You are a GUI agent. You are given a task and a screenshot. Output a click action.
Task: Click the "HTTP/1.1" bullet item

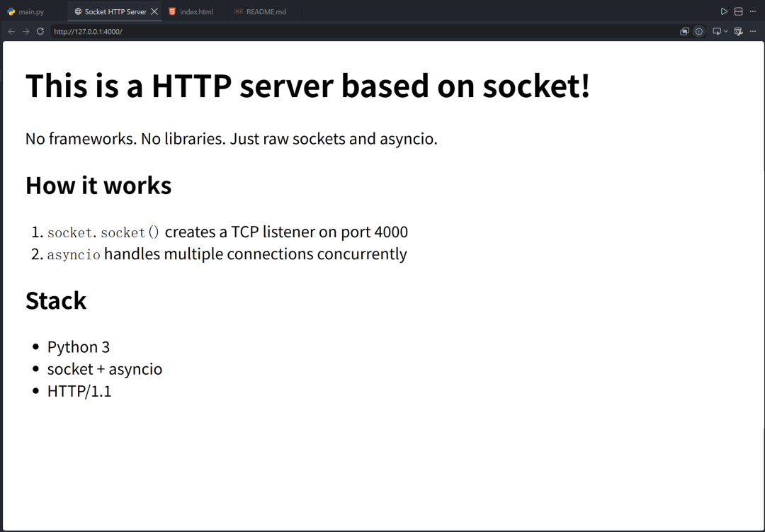pos(79,391)
